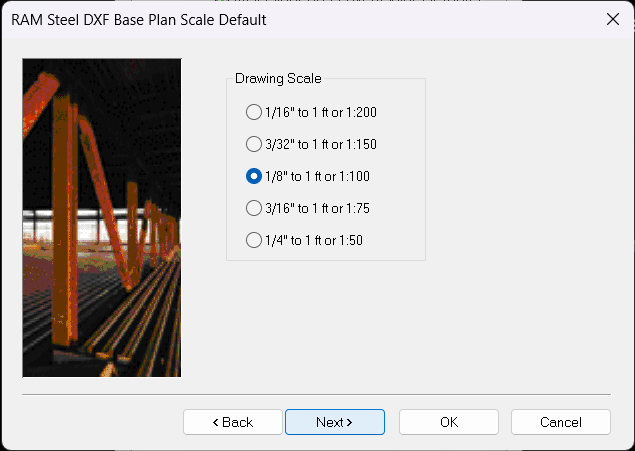Screen dimensions: 635x451
Task: Click the "1:200" scale label text
Action: point(357,112)
